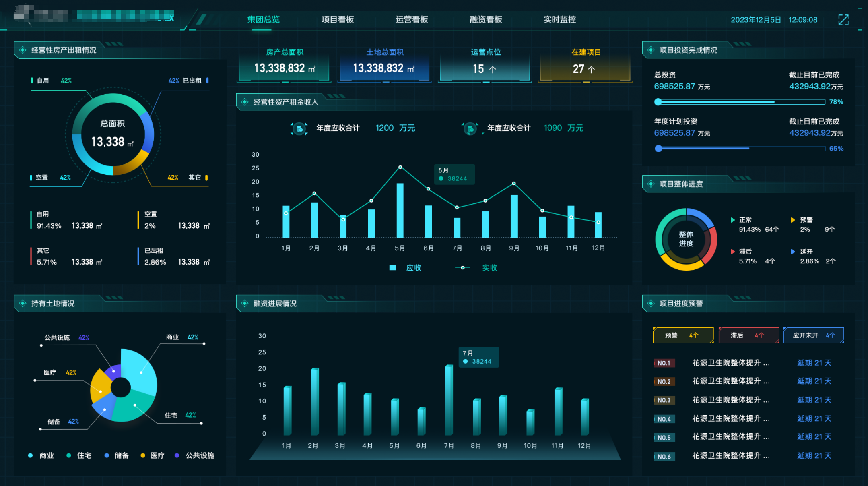Image resolution: width=868 pixels, height=486 pixels.
Task: Click blue triangle next to 延开
Action: click(793, 252)
